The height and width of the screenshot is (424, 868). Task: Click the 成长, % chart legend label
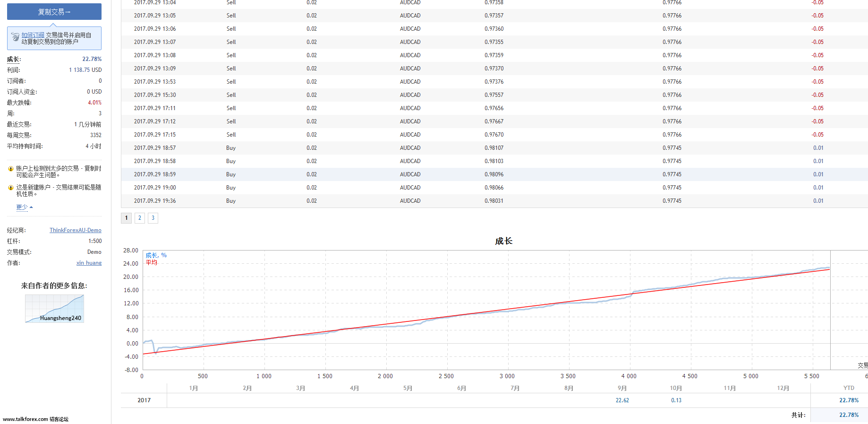point(156,255)
